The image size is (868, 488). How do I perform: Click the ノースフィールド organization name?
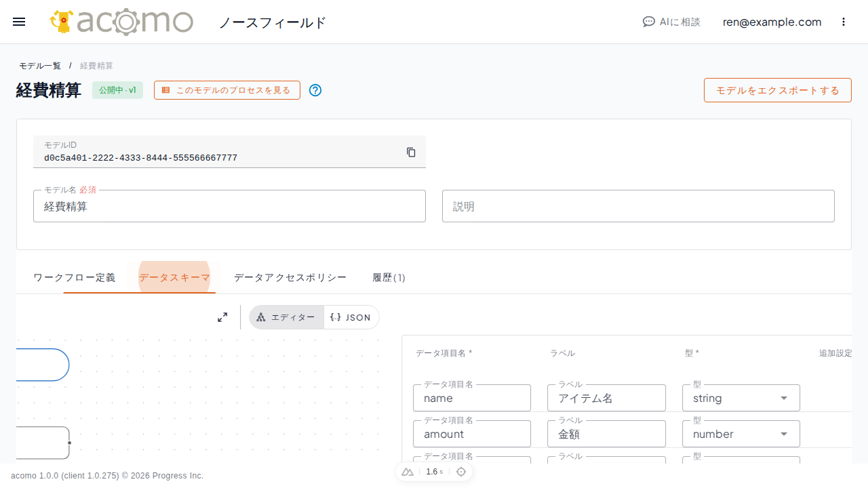tap(272, 22)
